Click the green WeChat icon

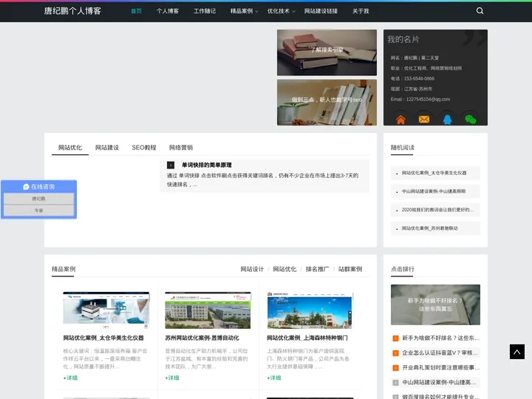tap(471, 120)
